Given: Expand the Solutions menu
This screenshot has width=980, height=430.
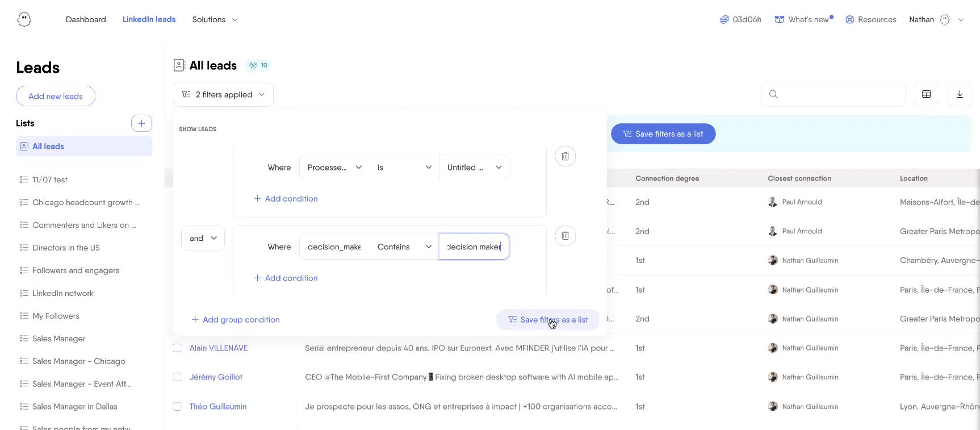Looking at the screenshot, I should tap(215, 19).
